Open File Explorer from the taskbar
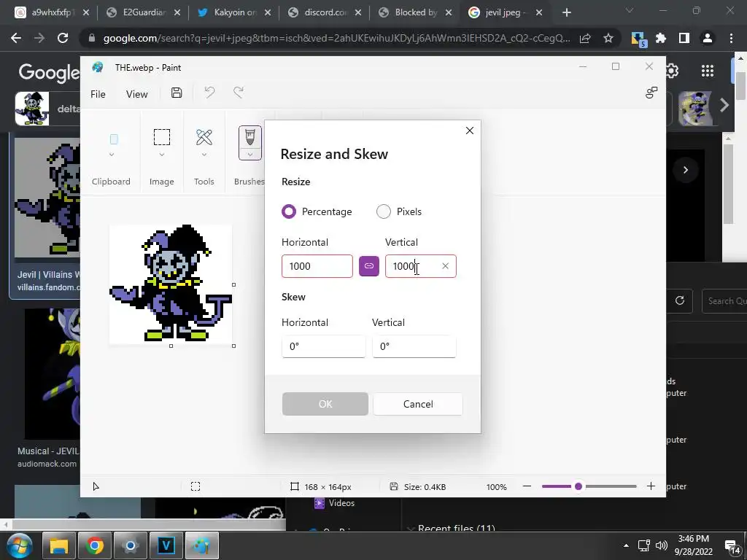The height and width of the screenshot is (560, 747). 59,545
